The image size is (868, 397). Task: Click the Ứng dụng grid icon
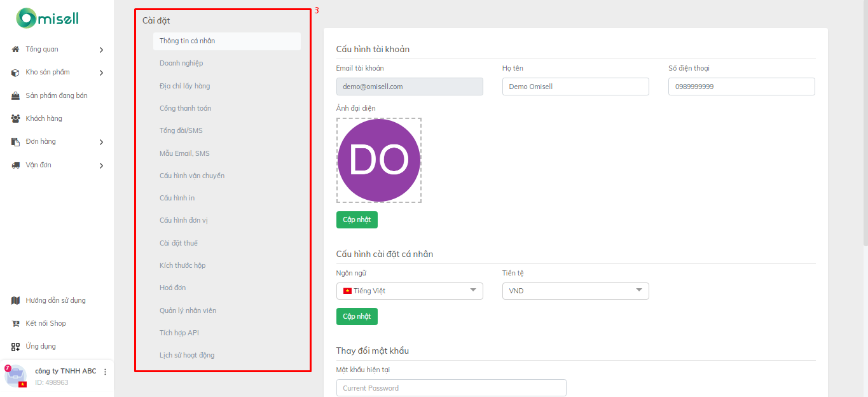click(15, 347)
